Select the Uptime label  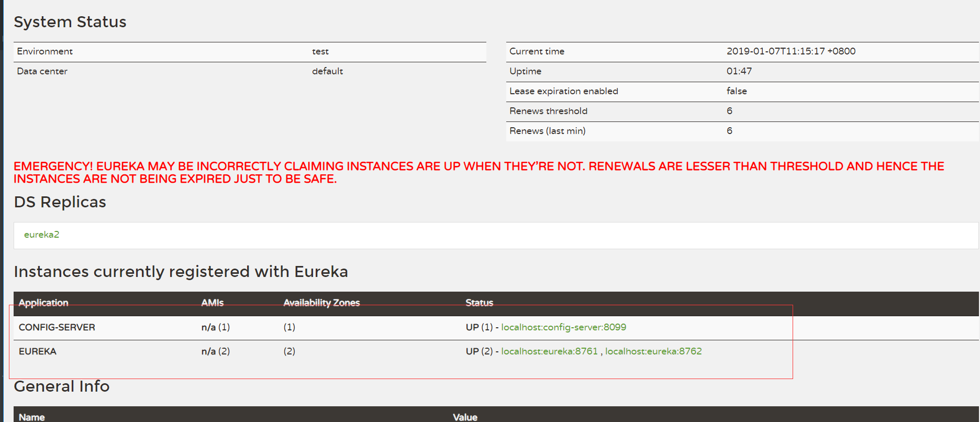point(525,71)
